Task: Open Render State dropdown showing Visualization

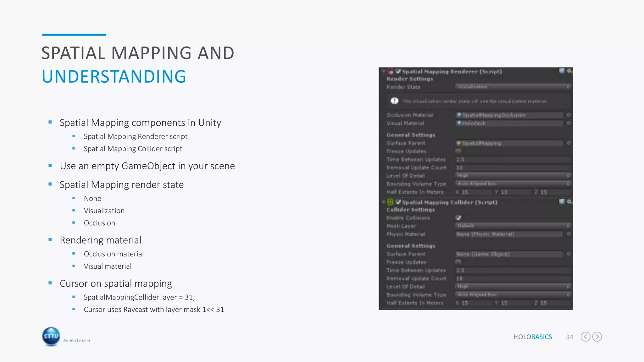Action: 513,87
